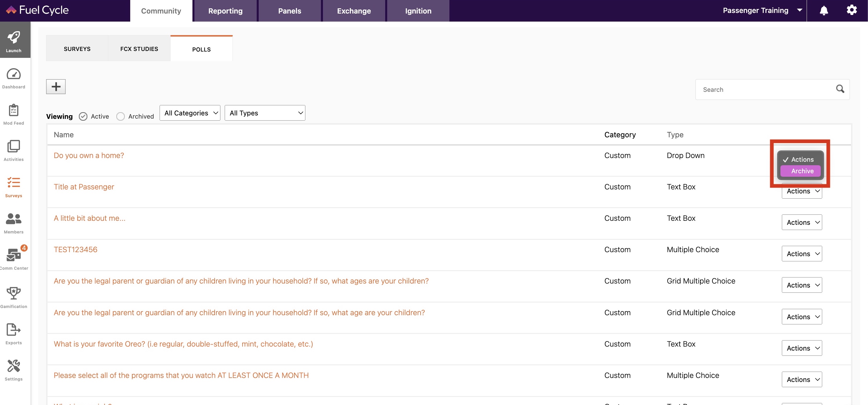Open Comm Center with 4 badge
Screen dimensions: 868x405
pyautogui.click(x=14, y=255)
